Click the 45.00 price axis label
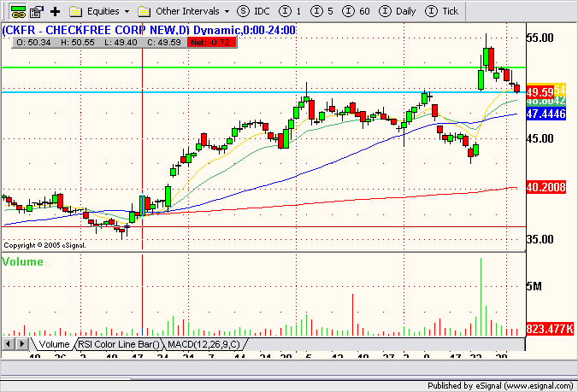Screen dimensions: 578x392 [x=540, y=138]
